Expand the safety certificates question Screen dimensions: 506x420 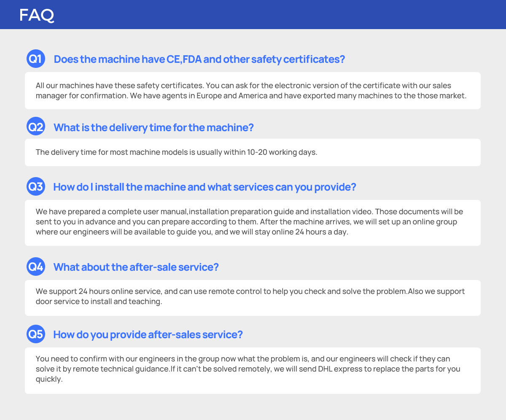click(199, 59)
